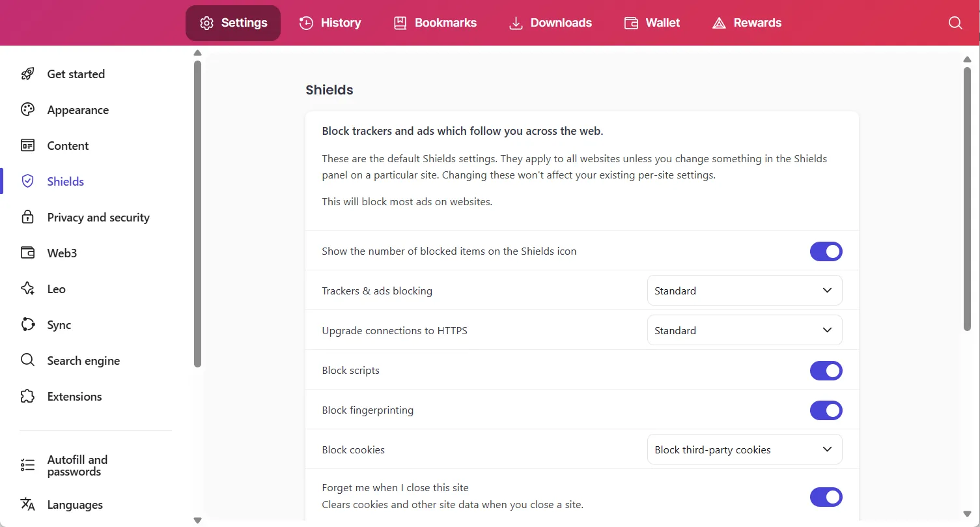Toggle Show number of blocked items
The width and height of the screenshot is (980, 527).
pos(826,251)
